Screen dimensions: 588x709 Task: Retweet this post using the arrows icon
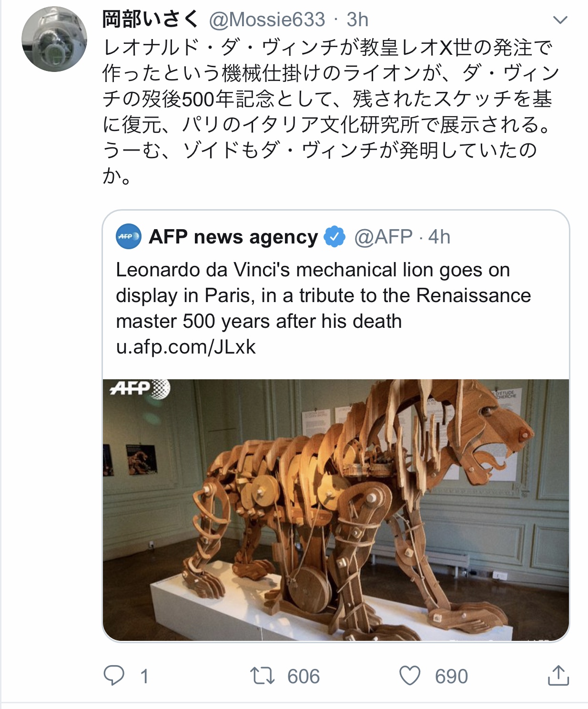tap(263, 676)
